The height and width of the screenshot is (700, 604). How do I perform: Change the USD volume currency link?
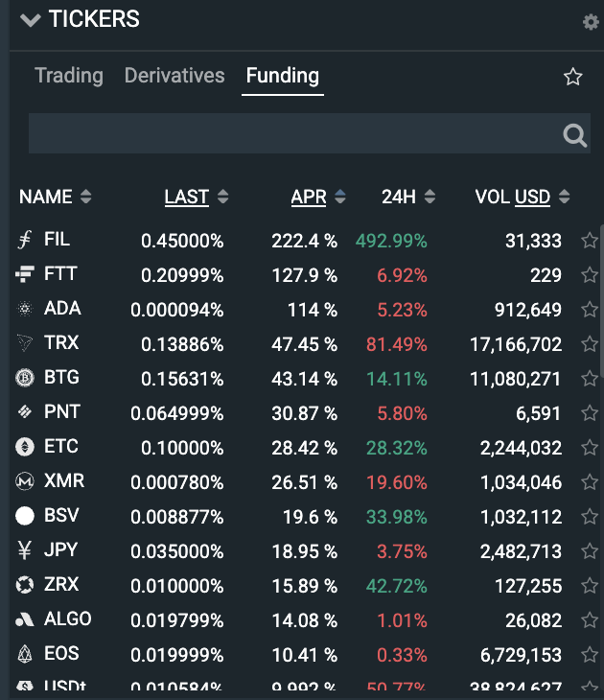click(x=532, y=197)
